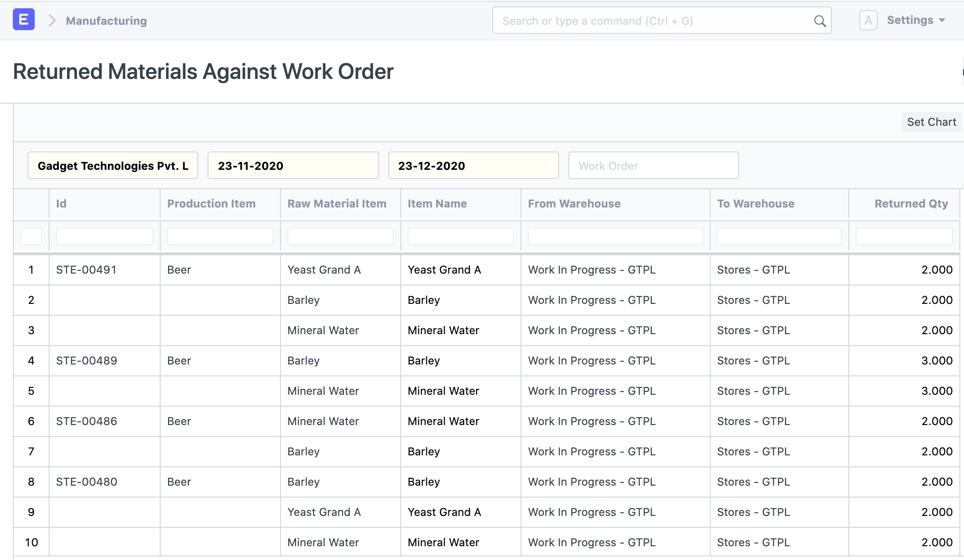Screen dimensions: 964x560
Task: Click the Work Order filter field
Action: tap(653, 166)
